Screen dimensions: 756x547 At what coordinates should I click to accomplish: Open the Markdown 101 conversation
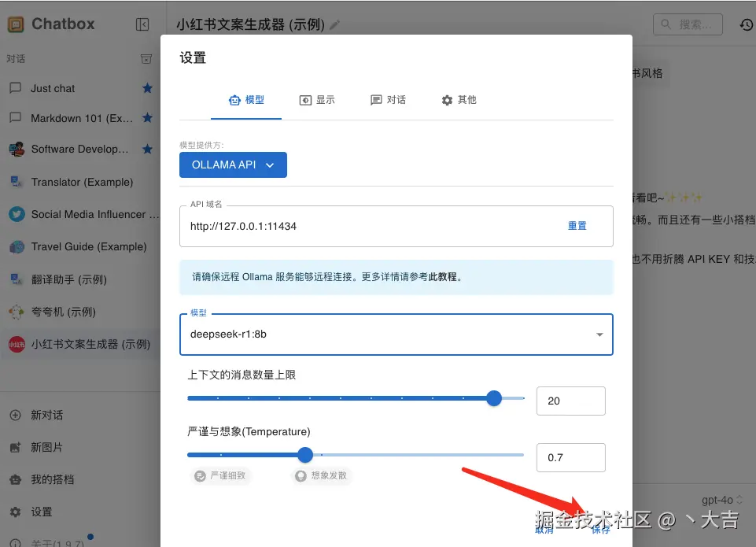tap(80, 118)
